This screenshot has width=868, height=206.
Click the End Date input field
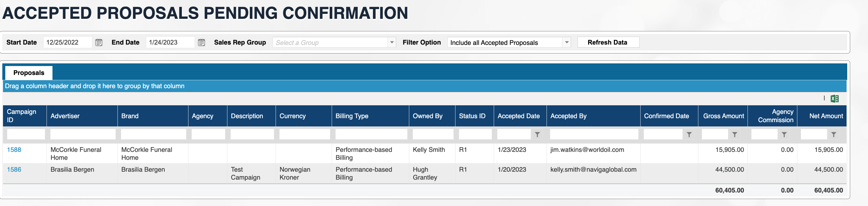click(170, 43)
